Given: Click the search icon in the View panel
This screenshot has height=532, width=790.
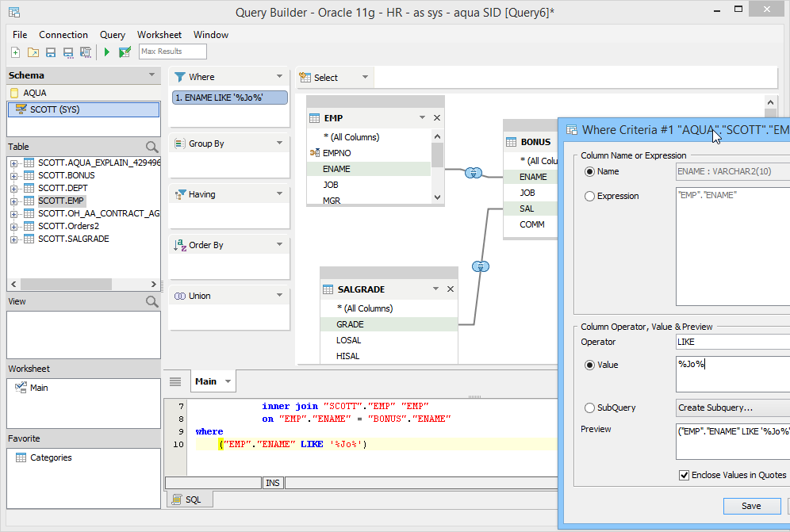Looking at the screenshot, I should pos(151,301).
